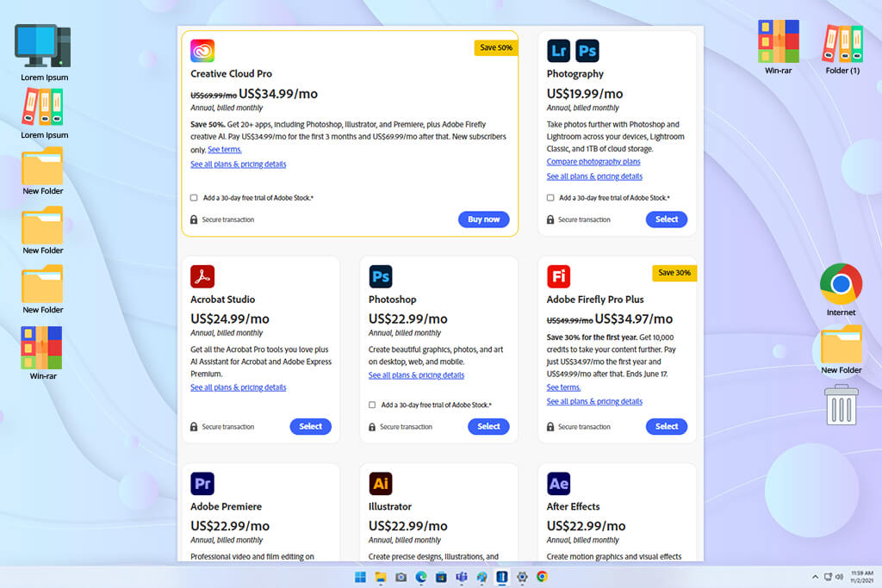Screen dimensions: 882x588
Task: Open See all plans link in Acrobat Studio card
Action: click(239, 387)
